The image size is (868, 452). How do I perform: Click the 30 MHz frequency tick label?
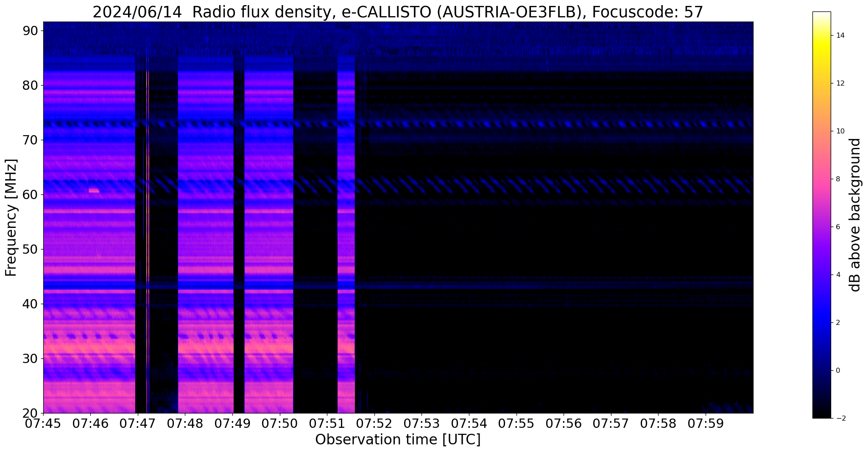click(30, 359)
